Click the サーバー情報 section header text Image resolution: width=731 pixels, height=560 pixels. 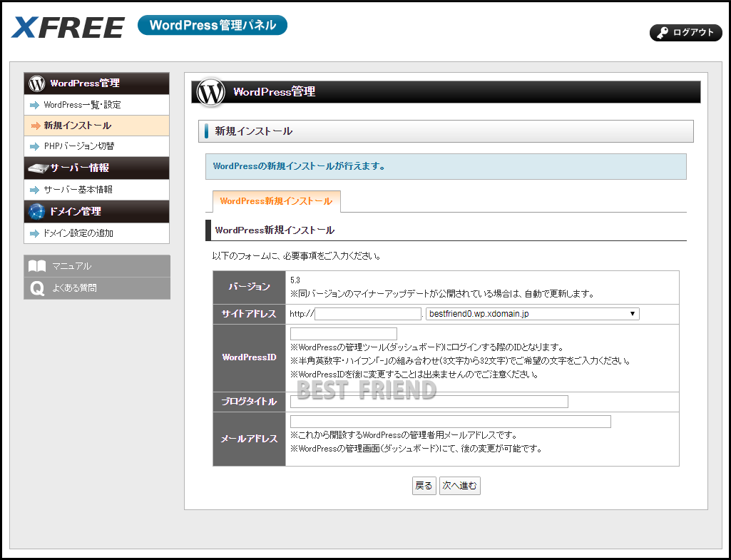click(79, 168)
